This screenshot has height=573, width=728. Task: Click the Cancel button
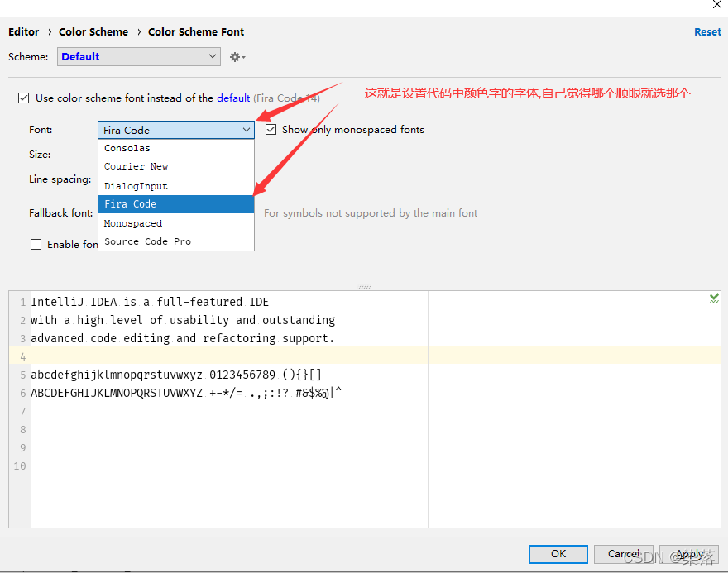tap(623, 554)
